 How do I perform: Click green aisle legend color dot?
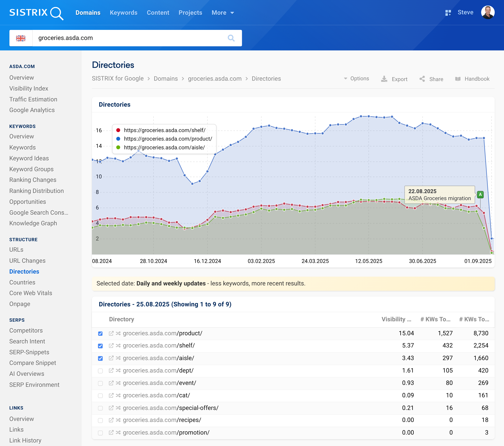pyautogui.click(x=118, y=147)
